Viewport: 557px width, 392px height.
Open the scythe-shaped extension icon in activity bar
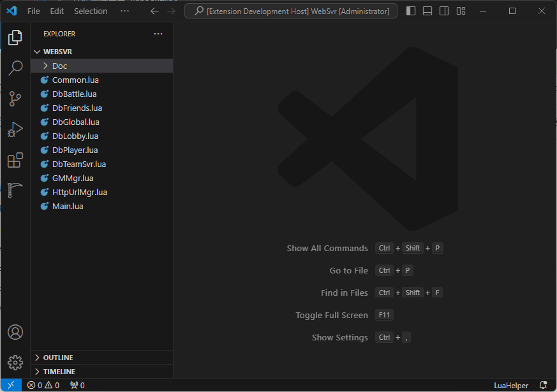coord(15,191)
